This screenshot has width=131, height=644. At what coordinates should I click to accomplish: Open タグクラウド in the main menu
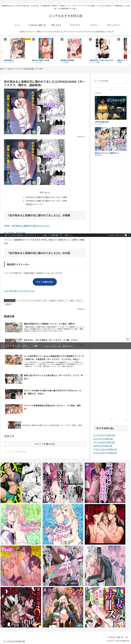click(x=75, y=25)
